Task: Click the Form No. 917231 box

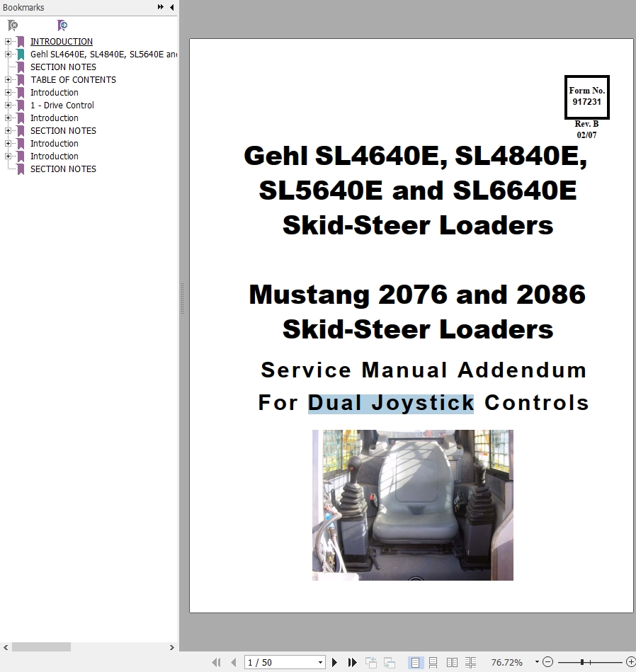Action: click(x=586, y=97)
